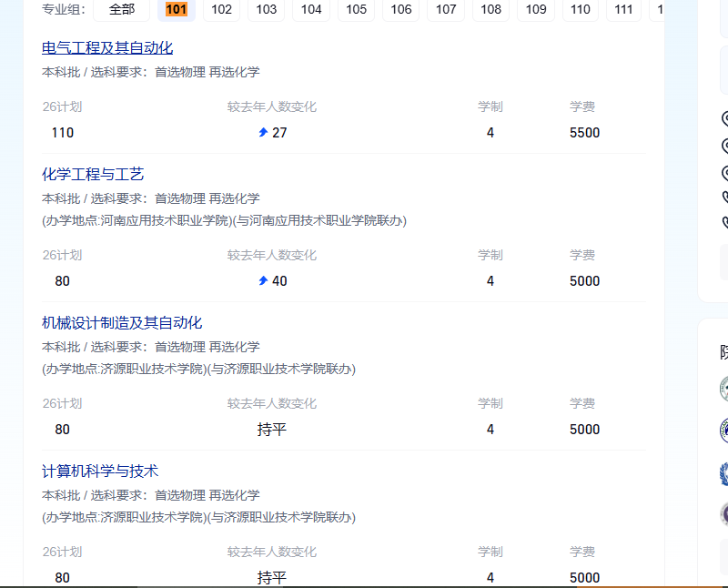Click tuition 5000 in the 计算机科学与技术 row

click(584, 578)
